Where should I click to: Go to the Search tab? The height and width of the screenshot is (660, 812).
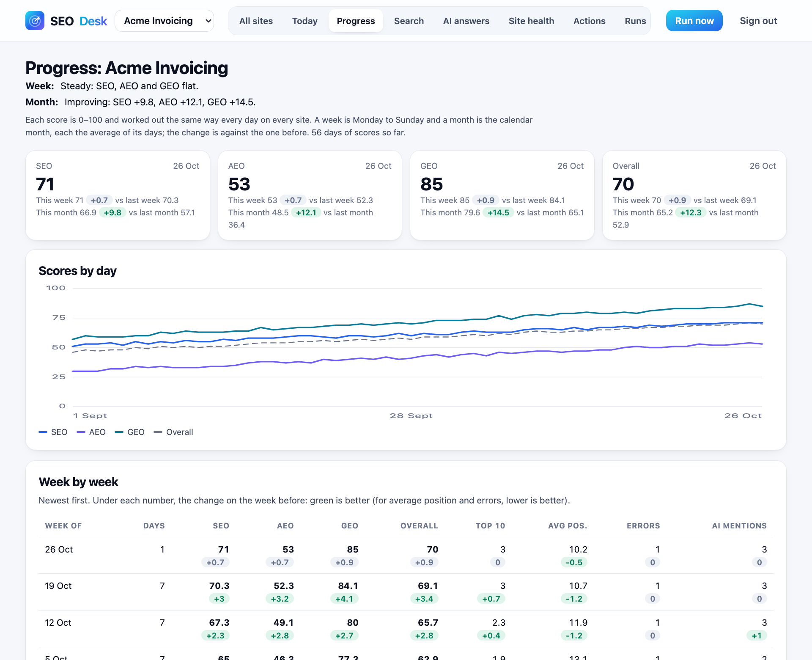[409, 21]
